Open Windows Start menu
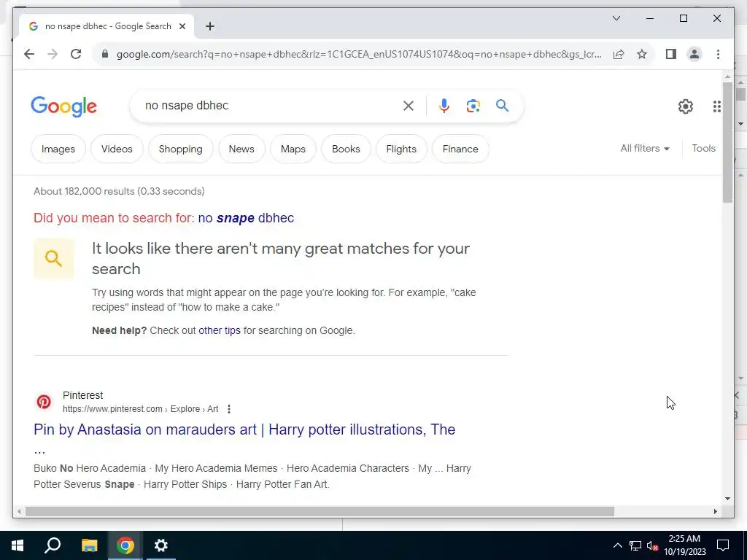The height and width of the screenshot is (560, 747). tap(18, 545)
